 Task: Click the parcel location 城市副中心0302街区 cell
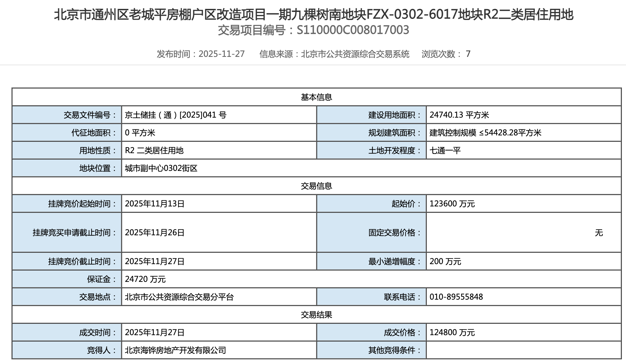161,168
